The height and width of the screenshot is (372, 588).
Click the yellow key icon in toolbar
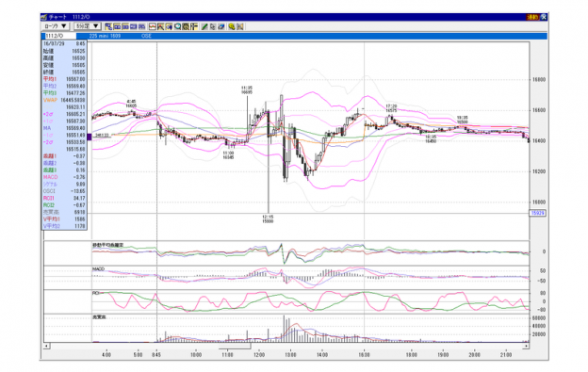click(232, 26)
